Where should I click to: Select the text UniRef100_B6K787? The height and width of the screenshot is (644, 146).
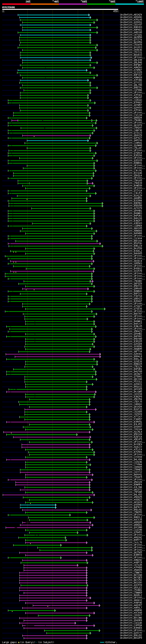pyautogui.click(x=131, y=314)
